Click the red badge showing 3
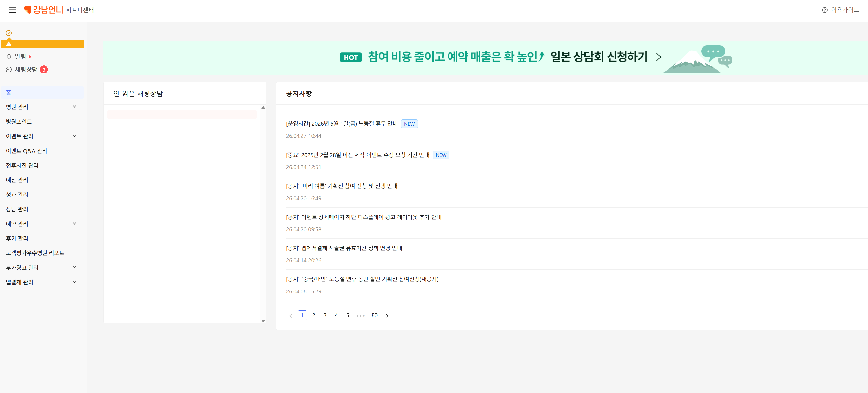 click(x=44, y=70)
